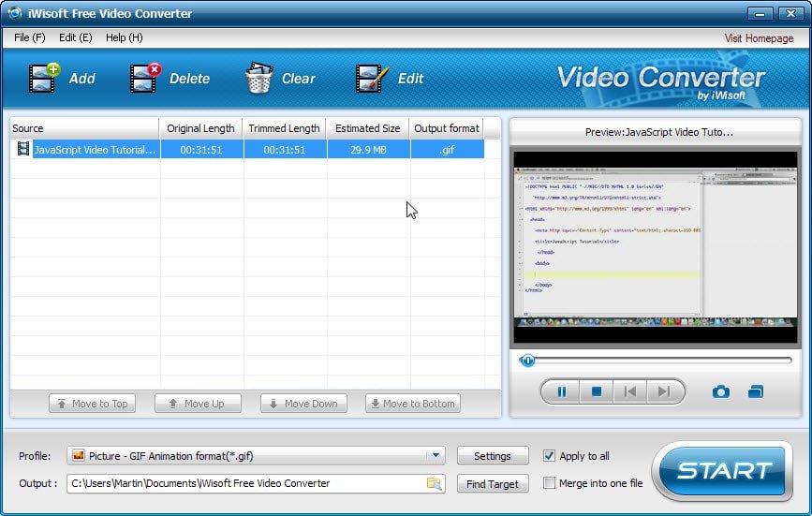Select the JavaScript Video Tutorial source row
This screenshot has width=812, height=516.
(x=247, y=150)
